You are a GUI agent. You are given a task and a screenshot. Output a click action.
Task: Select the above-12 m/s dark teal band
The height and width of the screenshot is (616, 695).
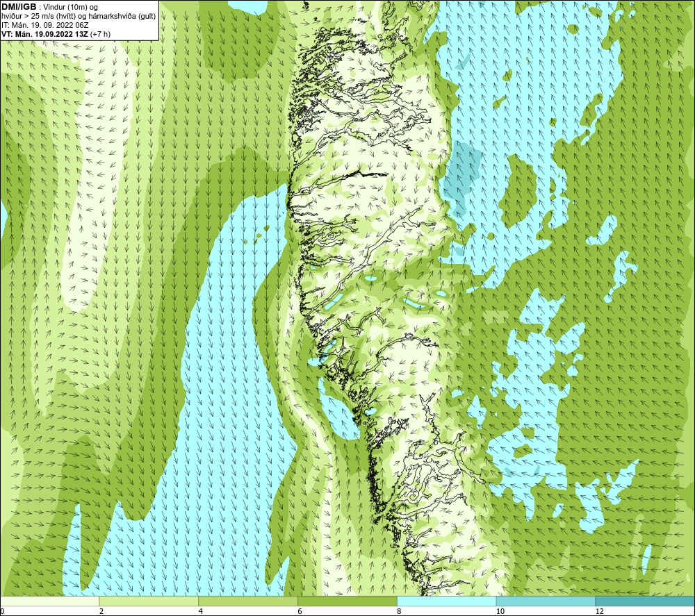646,601
